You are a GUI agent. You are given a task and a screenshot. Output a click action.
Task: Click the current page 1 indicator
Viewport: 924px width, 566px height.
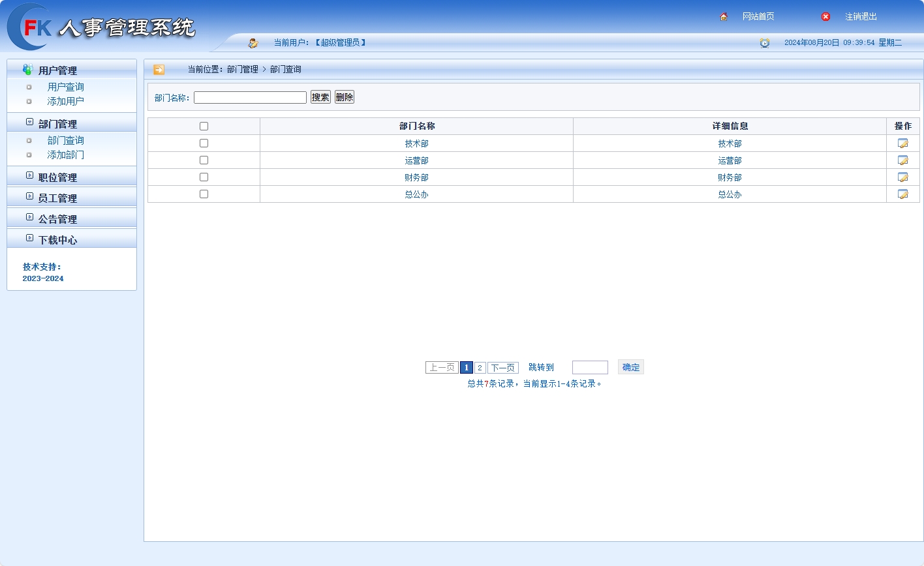pyautogui.click(x=467, y=368)
